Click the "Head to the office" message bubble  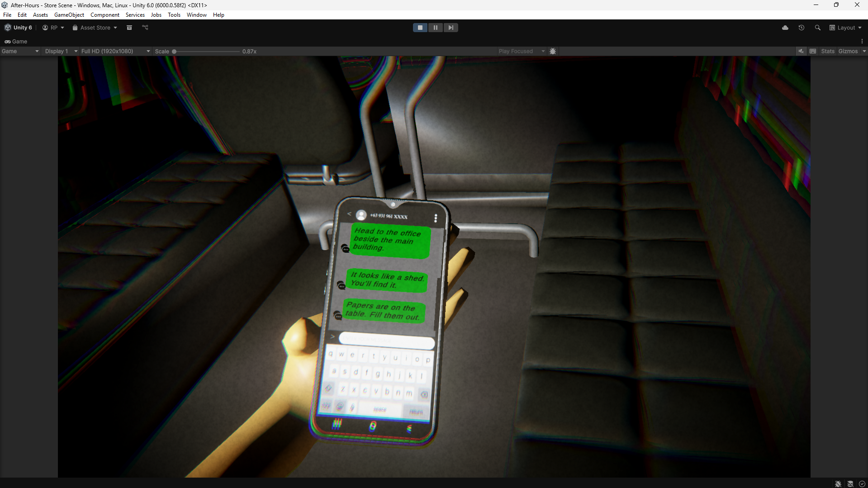pos(390,241)
